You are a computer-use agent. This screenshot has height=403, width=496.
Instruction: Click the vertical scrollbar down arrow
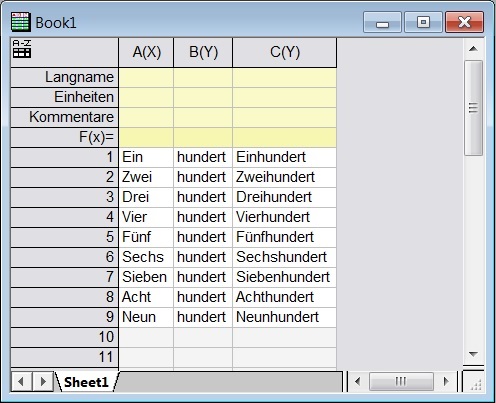click(x=473, y=354)
